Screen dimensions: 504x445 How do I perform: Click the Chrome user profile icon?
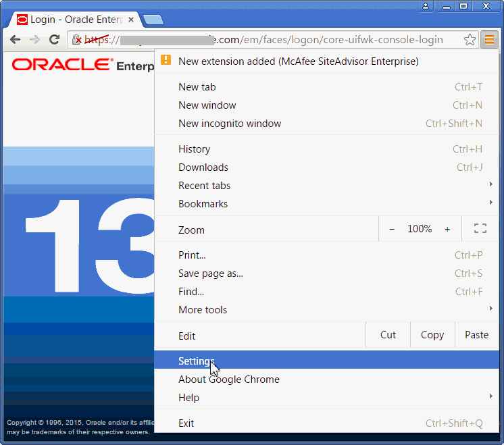[x=426, y=6]
